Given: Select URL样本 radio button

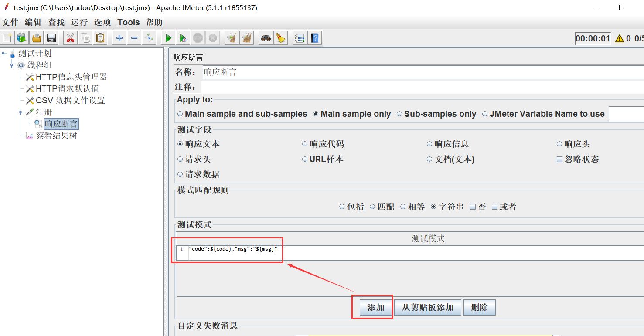Looking at the screenshot, I should click(323, 159).
